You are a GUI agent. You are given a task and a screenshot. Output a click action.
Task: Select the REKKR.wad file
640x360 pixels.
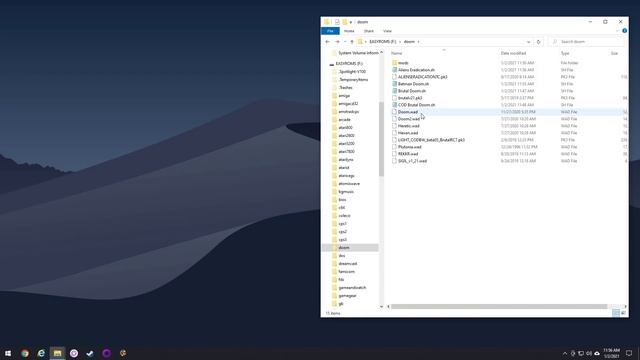click(x=408, y=154)
